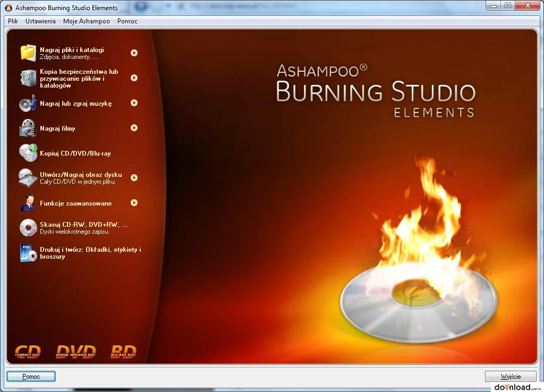Expand the arrow beside Nagraj filmy
Viewport: 544px width, 392px height.
pos(134,127)
